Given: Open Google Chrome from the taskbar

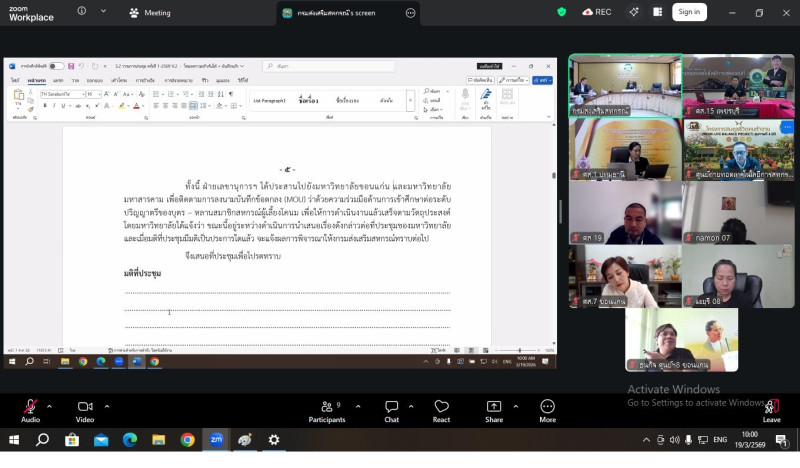Looking at the screenshot, I should [x=187, y=440].
